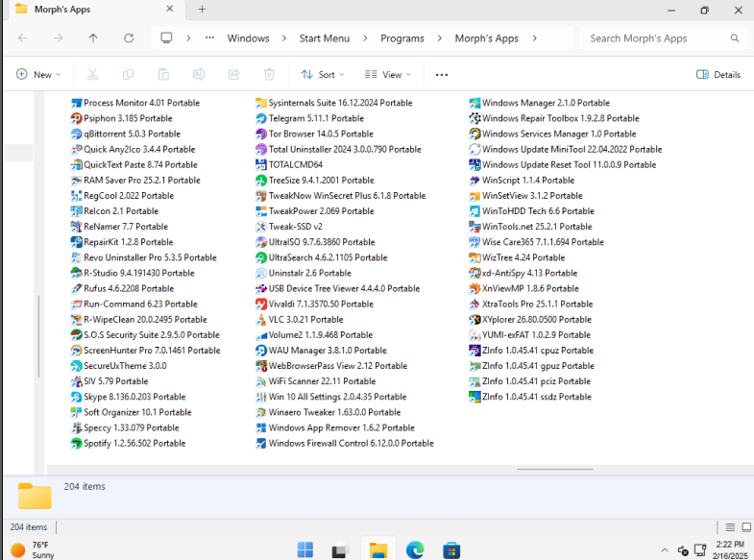Screen dimensions: 754x560
Task: Click the Delete trash icon
Action: [x=269, y=75]
